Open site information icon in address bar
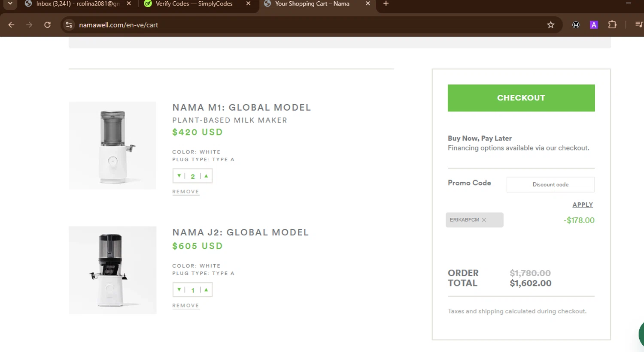Screen dimensions: 644x352 tap(69, 25)
